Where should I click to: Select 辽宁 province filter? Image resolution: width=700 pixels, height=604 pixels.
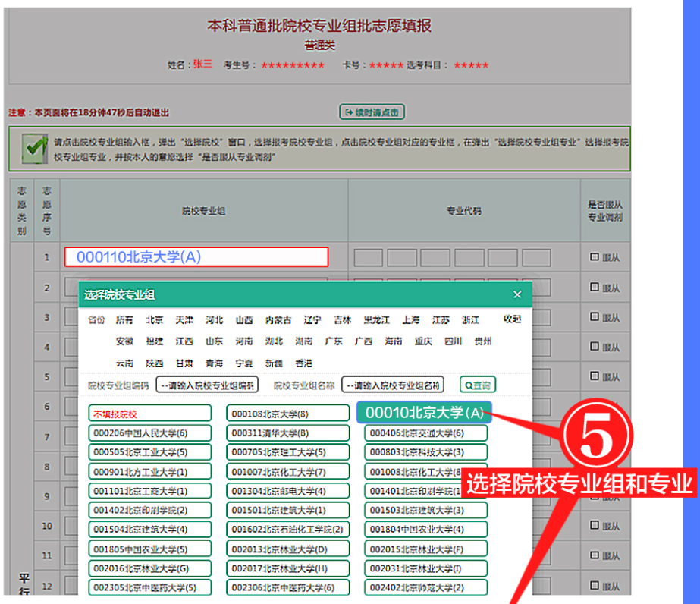pyautogui.click(x=312, y=320)
